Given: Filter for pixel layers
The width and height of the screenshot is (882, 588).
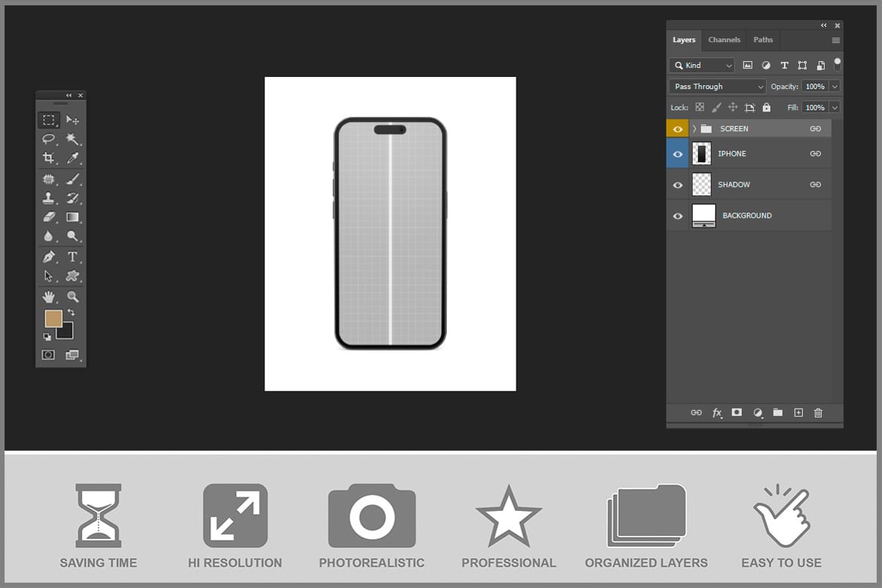Looking at the screenshot, I should 748,66.
